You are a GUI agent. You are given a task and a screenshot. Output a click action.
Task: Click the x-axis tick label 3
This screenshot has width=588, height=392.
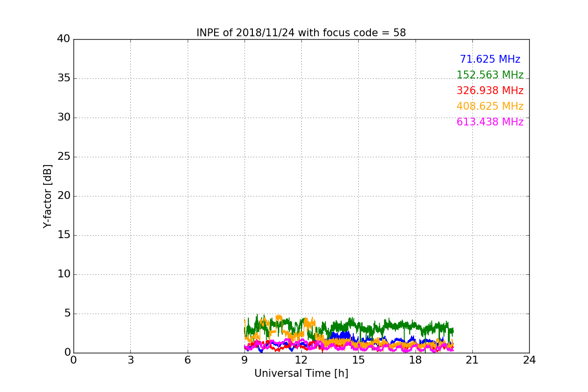pyautogui.click(x=130, y=360)
